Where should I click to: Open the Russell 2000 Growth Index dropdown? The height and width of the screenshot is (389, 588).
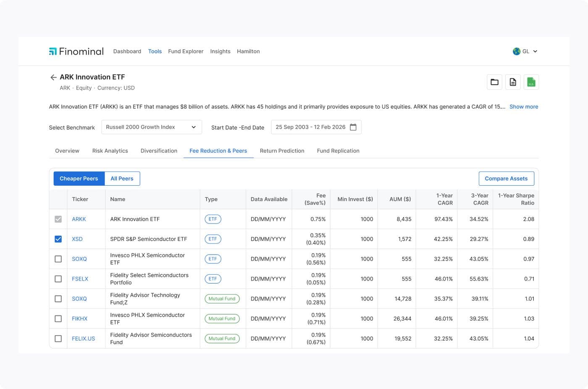[152, 127]
